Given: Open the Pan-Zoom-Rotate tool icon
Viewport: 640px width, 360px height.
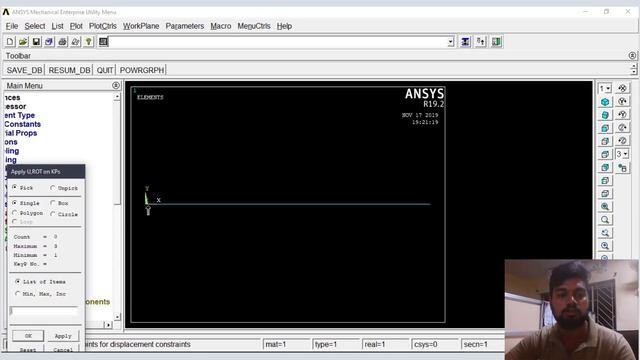Looking at the screenshot, I should coord(49,42).
